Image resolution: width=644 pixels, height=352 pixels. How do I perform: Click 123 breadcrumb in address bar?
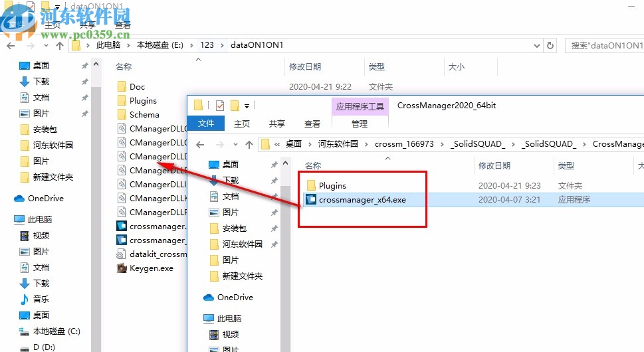pyautogui.click(x=207, y=45)
